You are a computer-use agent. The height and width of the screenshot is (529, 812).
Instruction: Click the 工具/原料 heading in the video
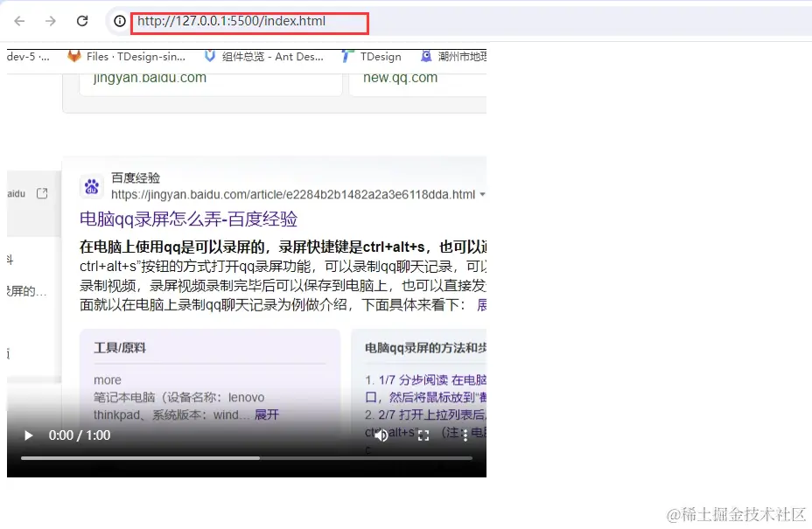click(120, 348)
